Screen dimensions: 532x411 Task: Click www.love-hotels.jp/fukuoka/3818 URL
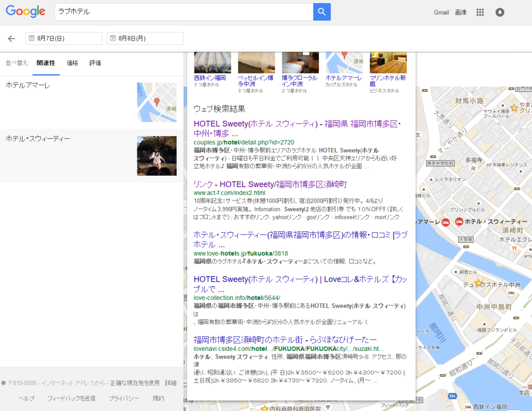click(241, 253)
